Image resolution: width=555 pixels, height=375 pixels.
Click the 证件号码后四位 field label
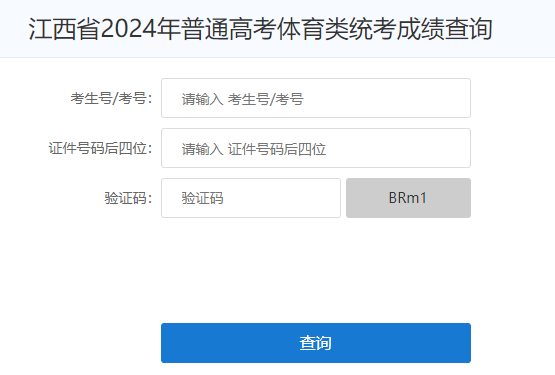(x=100, y=148)
